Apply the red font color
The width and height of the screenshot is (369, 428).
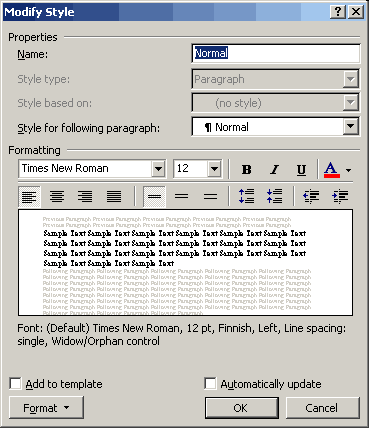click(x=332, y=169)
